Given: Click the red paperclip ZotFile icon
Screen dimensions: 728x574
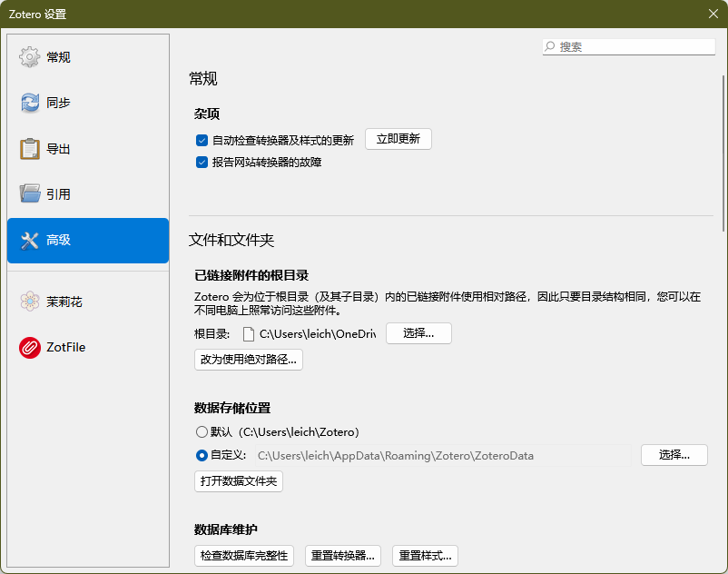Looking at the screenshot, I should pos(30,347).
